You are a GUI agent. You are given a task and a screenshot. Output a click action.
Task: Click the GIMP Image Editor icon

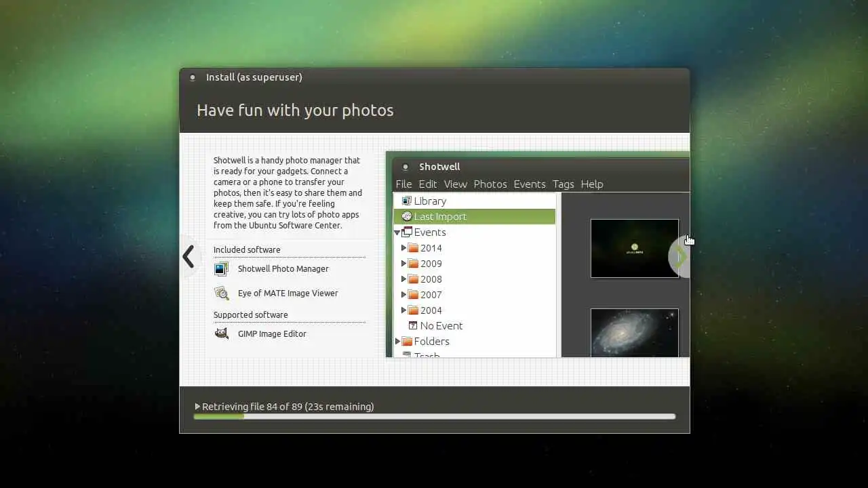221,333
